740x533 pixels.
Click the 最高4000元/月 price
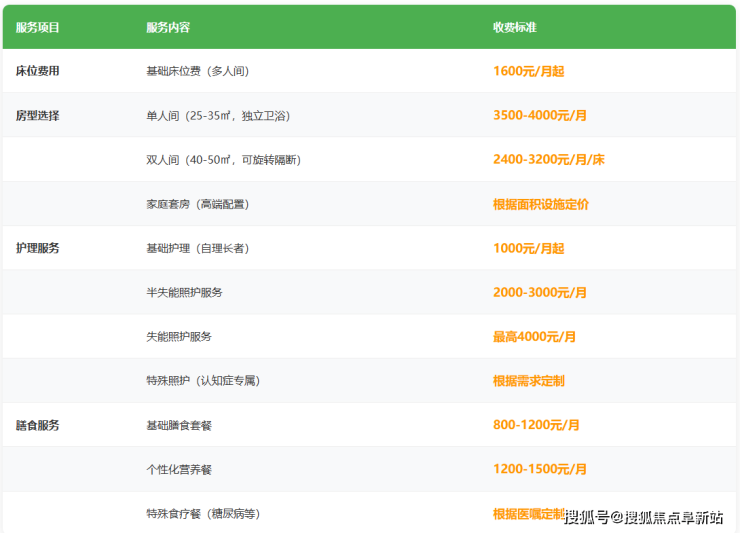[x=535, y=337]
